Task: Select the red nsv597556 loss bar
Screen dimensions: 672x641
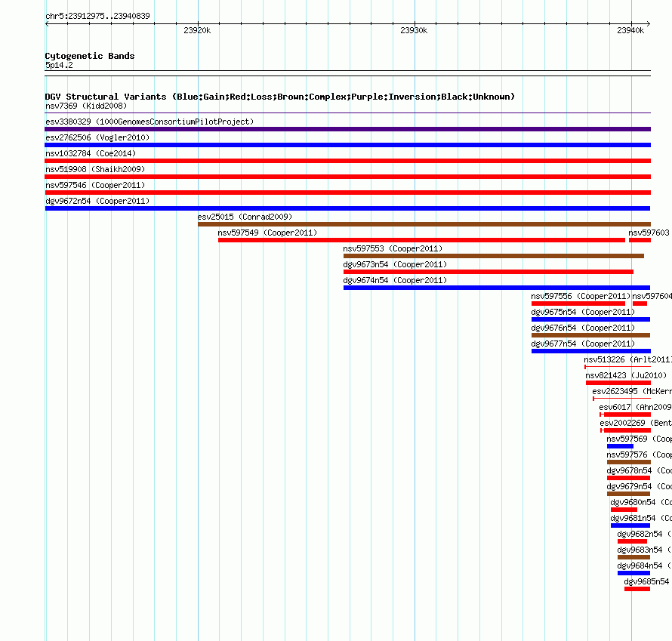Action: point(578,304)
